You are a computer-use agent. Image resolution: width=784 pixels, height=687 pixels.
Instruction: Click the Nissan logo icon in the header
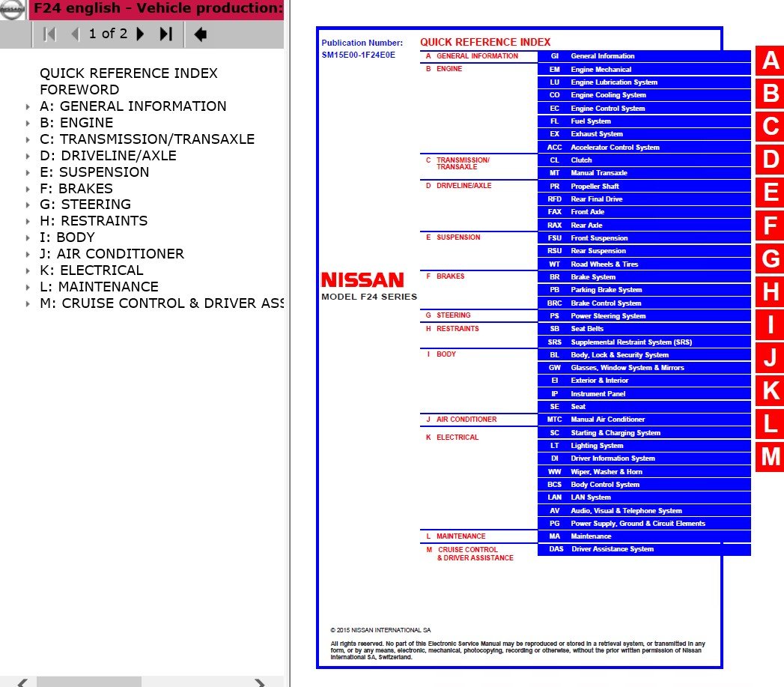(x=11, y=10)
